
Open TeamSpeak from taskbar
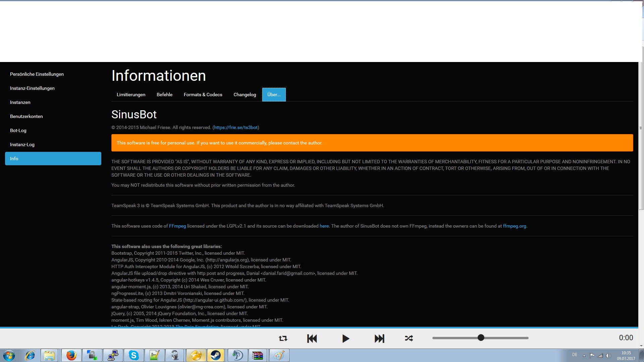(x=237, y=355)
